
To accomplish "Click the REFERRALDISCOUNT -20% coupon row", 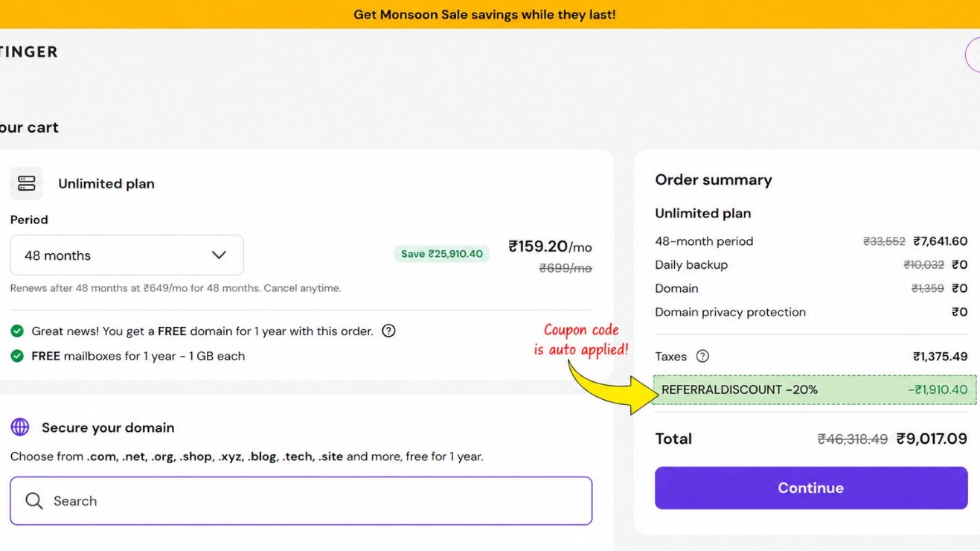I will point(815,389).
